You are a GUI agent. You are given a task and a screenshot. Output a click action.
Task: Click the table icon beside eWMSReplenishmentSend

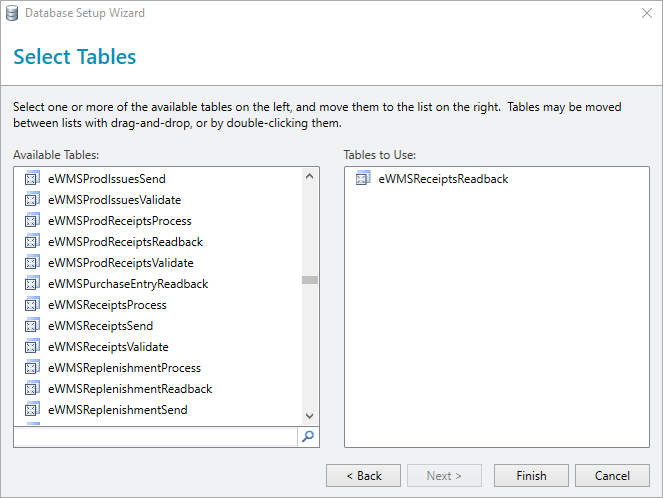(32, 409)
